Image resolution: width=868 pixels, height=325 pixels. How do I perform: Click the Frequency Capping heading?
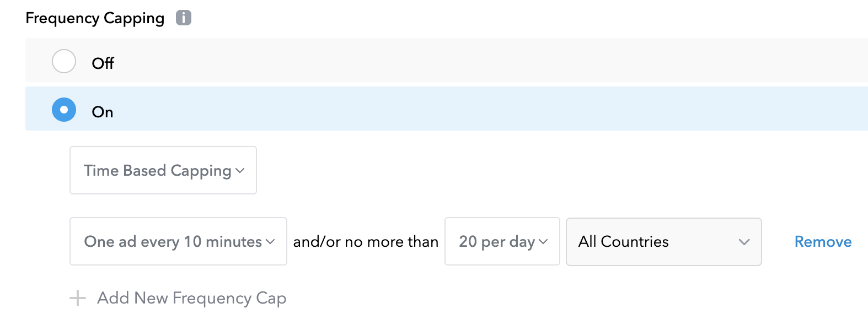click(x=94, y=18)
